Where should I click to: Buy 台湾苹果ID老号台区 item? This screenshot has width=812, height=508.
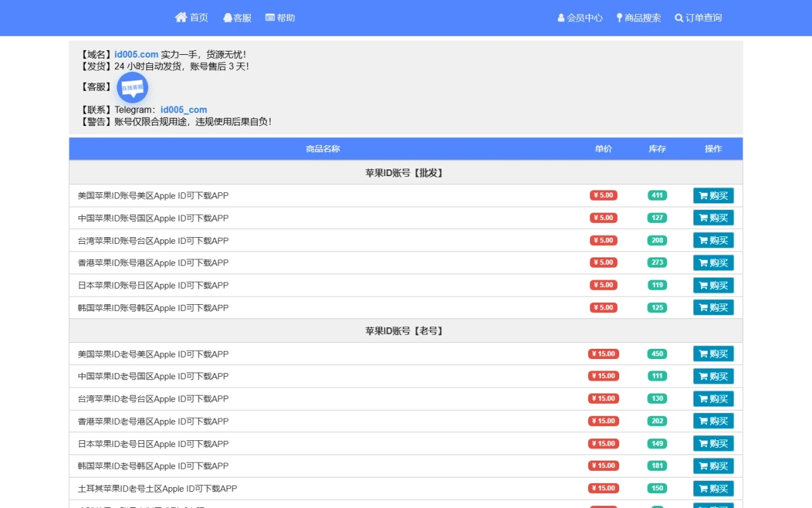tap(713, 398)
